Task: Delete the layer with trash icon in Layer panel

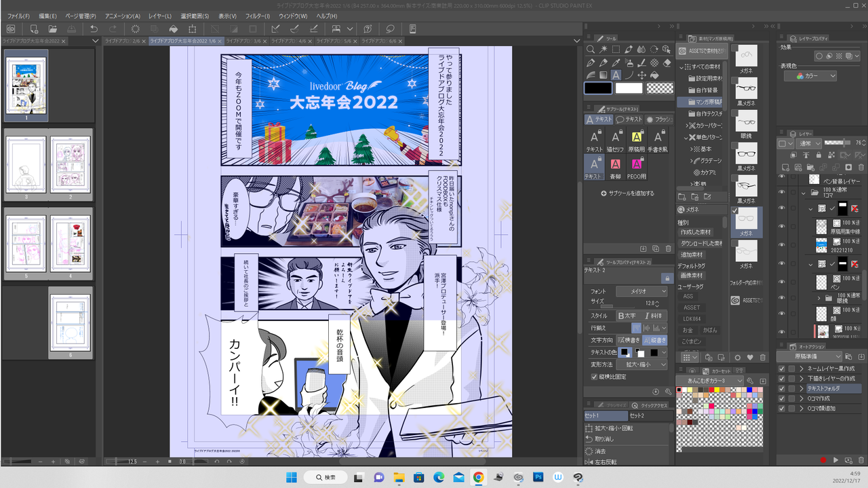Action: [861, 167]
